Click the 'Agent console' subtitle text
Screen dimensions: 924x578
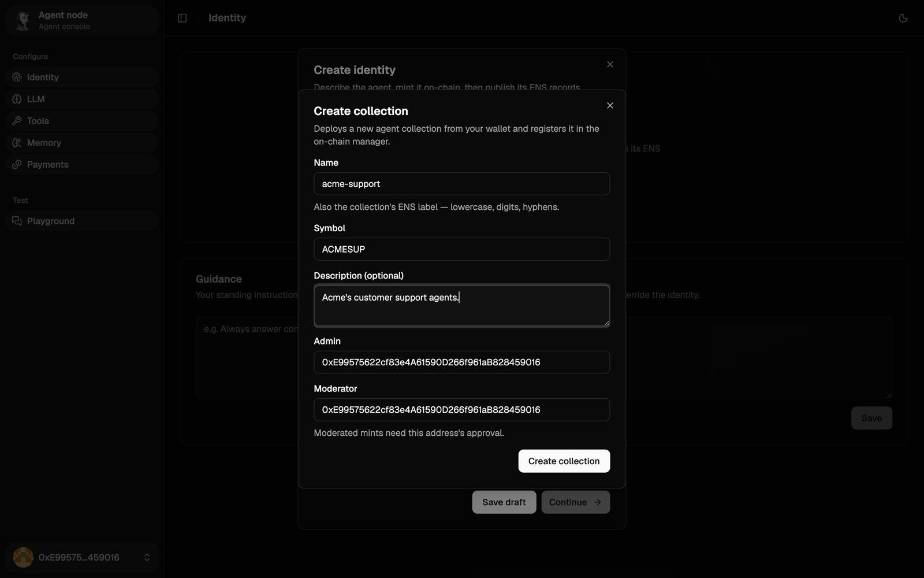[64, 27]
